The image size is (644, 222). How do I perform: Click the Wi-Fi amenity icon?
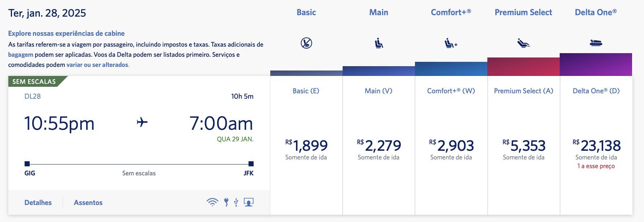(212, 202)
